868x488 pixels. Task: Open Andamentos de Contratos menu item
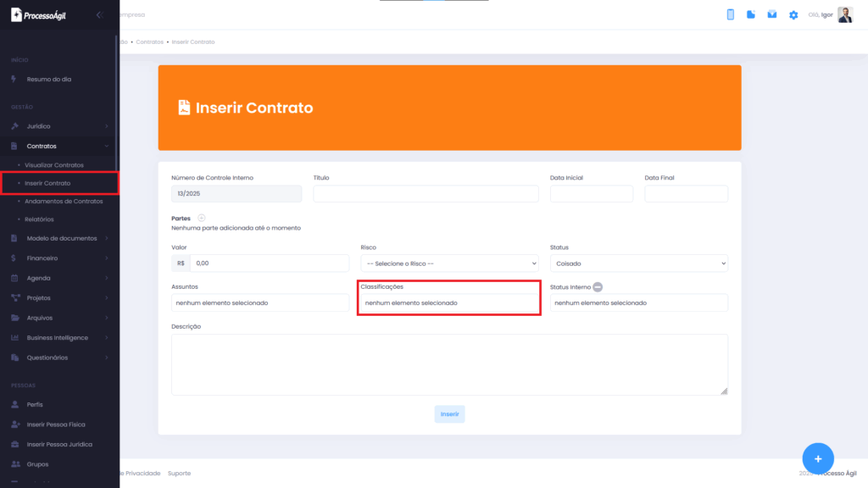click(64, 202)
